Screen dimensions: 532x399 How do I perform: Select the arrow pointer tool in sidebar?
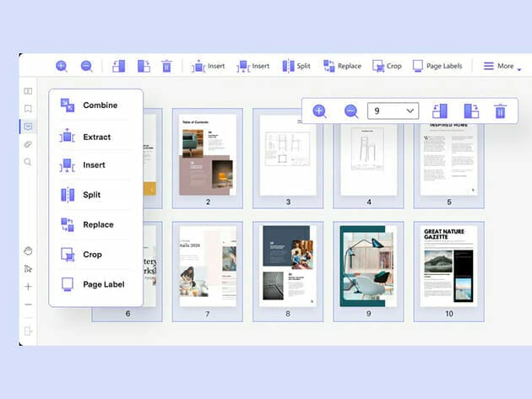point(28,268)
